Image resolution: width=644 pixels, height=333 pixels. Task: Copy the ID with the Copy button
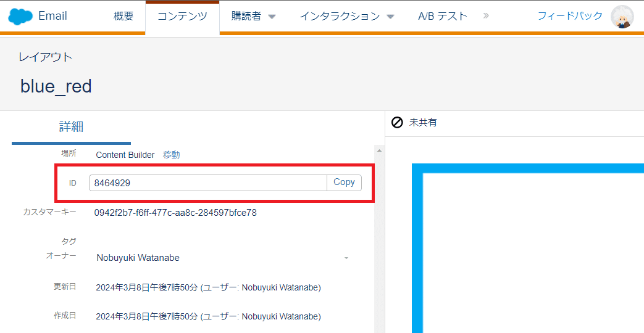pos(344,183)
